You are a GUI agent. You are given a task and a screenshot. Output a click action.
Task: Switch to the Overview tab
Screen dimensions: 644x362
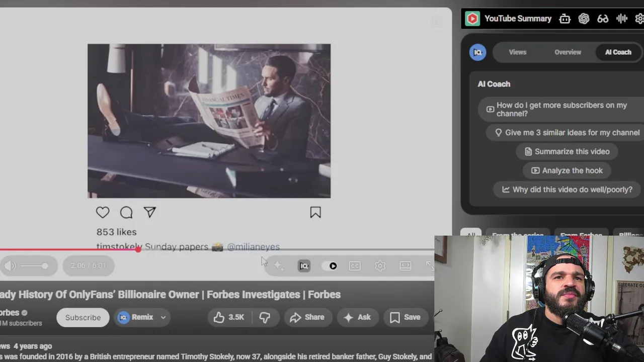coord(568,52)
